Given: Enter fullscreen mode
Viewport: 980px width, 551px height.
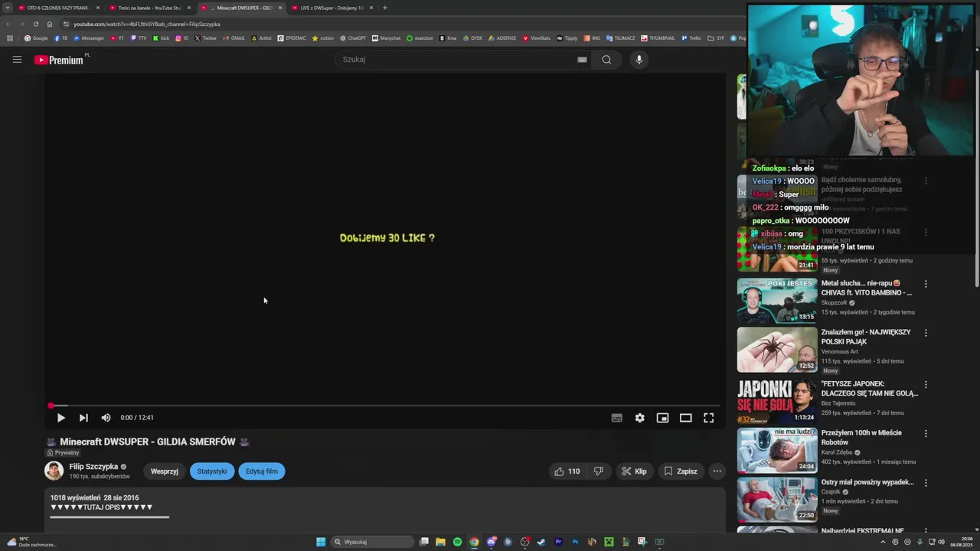Looking at the screenshot, I should [x=708, y=418].
